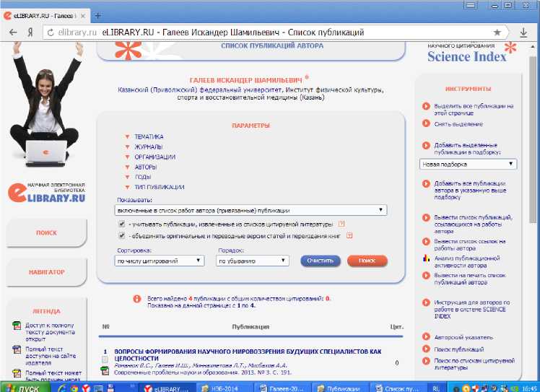Viewport: 540px width, 392px height.
Task: Open the НАВИГАТОР side menu item
Action: [x=46, y=272]
